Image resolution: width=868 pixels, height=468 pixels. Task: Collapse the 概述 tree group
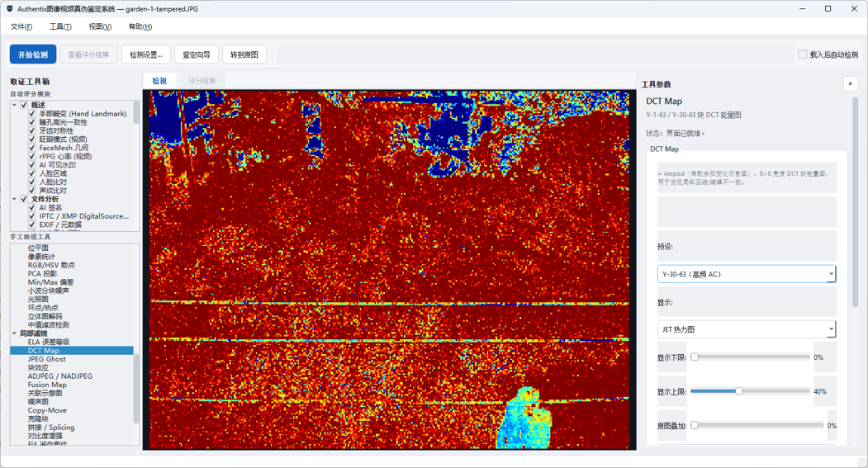pyautogui.click(x=14, y=105)
